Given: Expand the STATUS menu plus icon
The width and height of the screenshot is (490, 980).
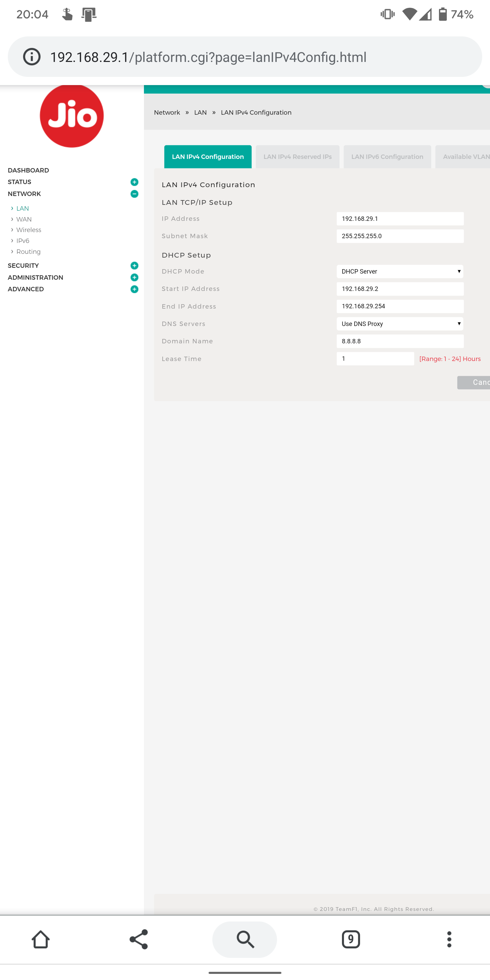Looking at the screenshot, I should (134, 182).
